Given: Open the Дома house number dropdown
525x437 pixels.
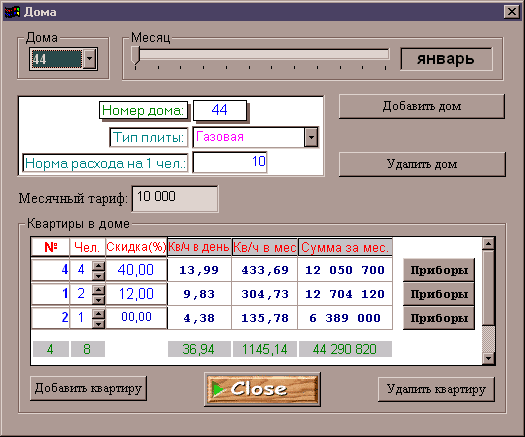Looking at the screenshot, I should point(90,59).
